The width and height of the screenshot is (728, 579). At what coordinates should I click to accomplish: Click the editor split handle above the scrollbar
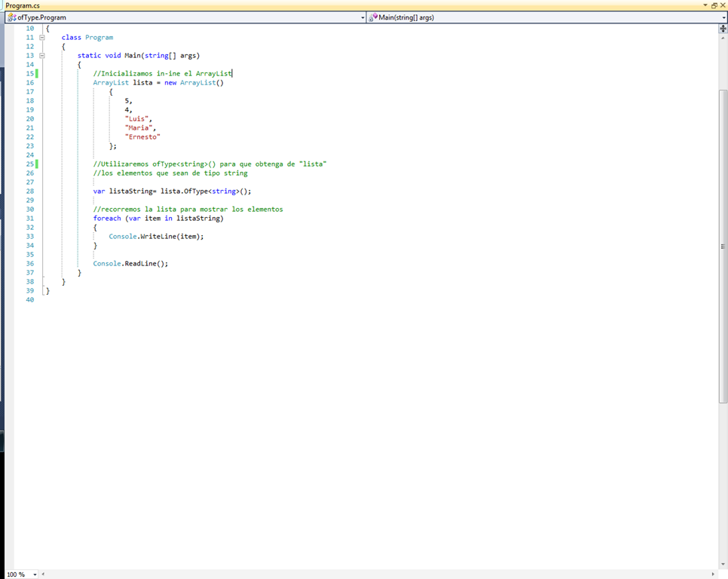[x=723, y=28]
